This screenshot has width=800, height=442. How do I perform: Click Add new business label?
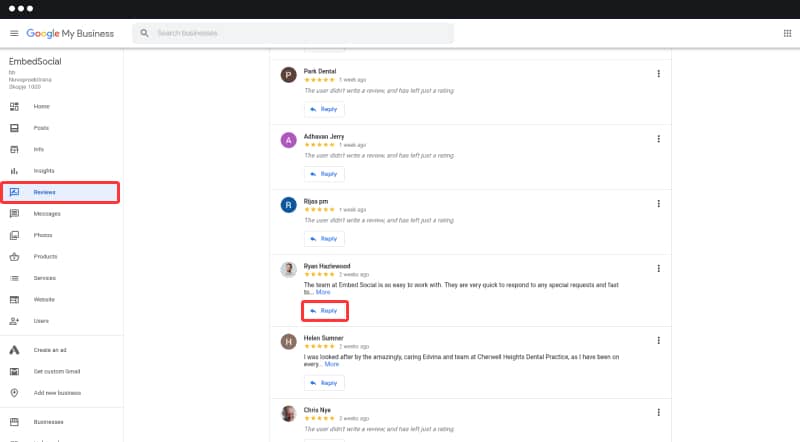[x=57, y=393]
